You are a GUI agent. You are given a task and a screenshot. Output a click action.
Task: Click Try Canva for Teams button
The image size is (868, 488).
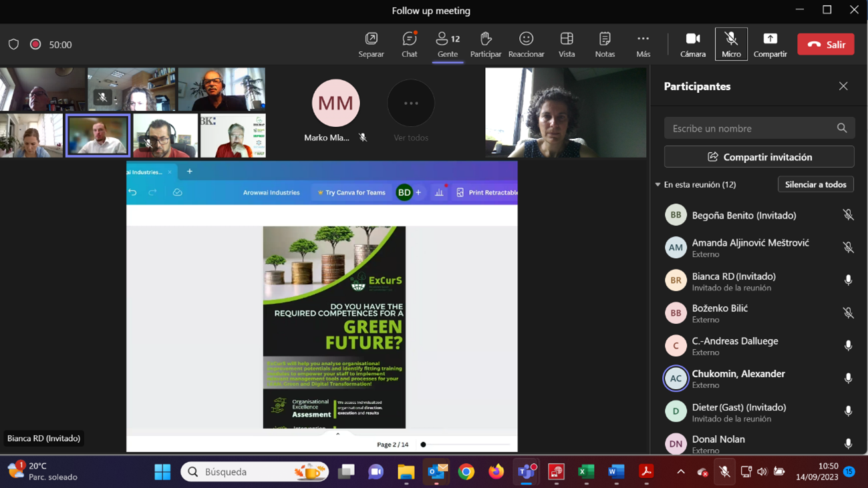(x=351, y=192)
